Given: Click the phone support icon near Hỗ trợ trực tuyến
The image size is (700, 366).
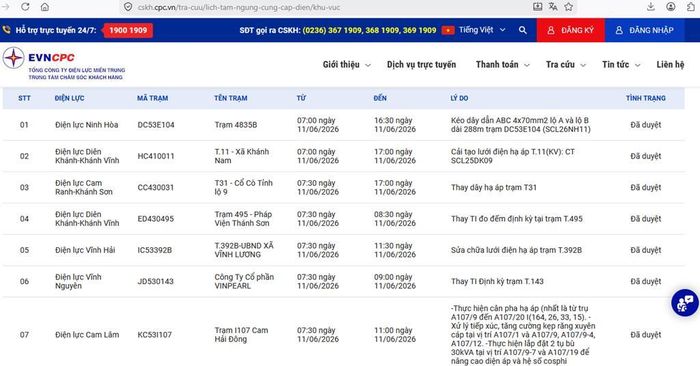Looking at the screenshot, I should pos(6,30).
